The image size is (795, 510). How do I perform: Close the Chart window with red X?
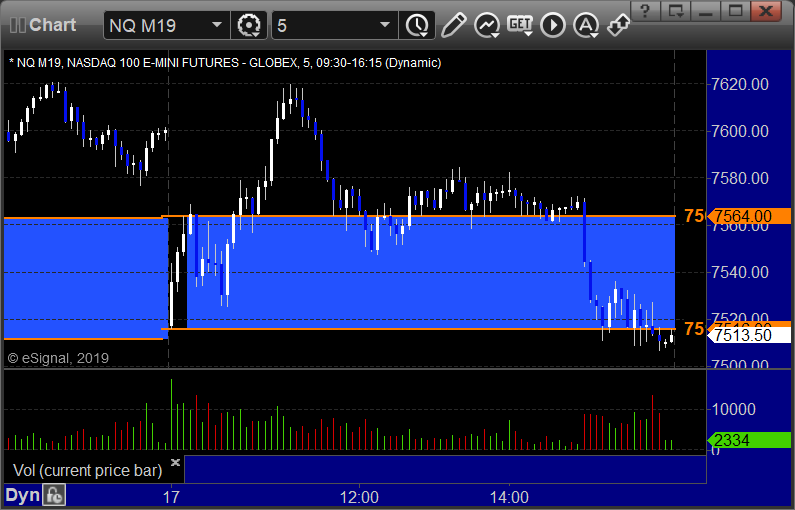tap(766, 11)
